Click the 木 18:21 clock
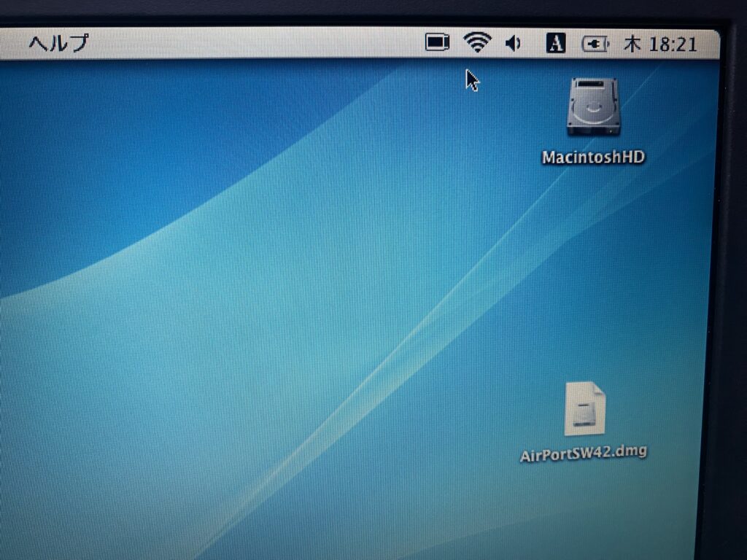This screenshot has height=560, width=747. 660,44
